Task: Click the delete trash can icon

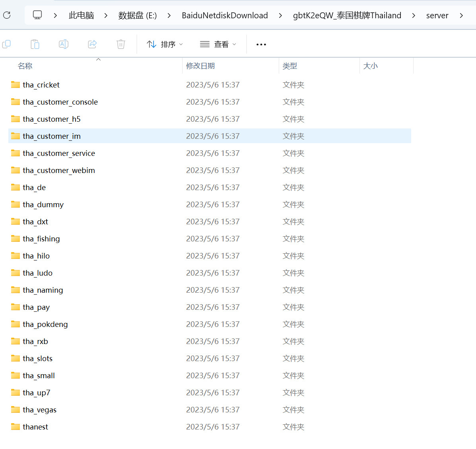Action: pyautogui.click(x=121, y=44)
